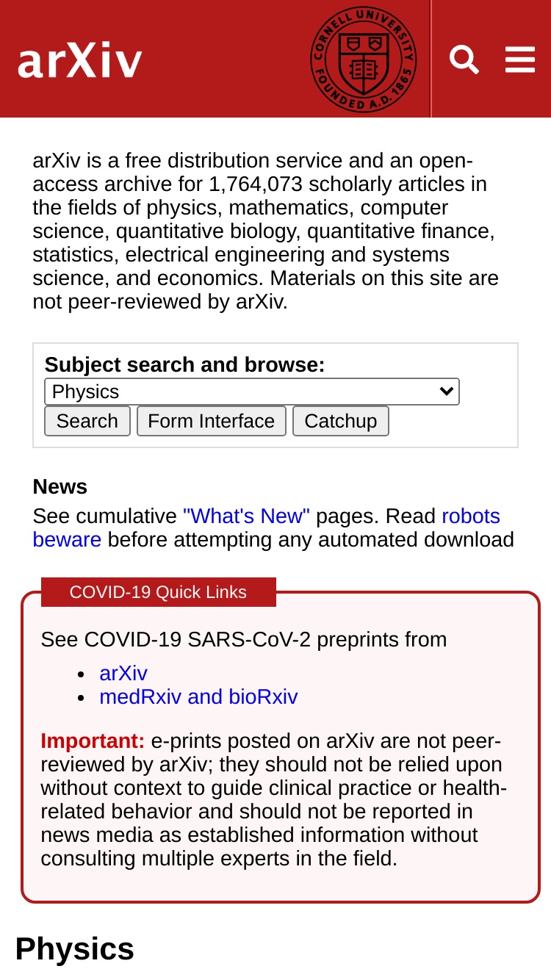Screen dimensions: 551x980
Task: Open the robots beware link
Action: (x=267, y=528)
